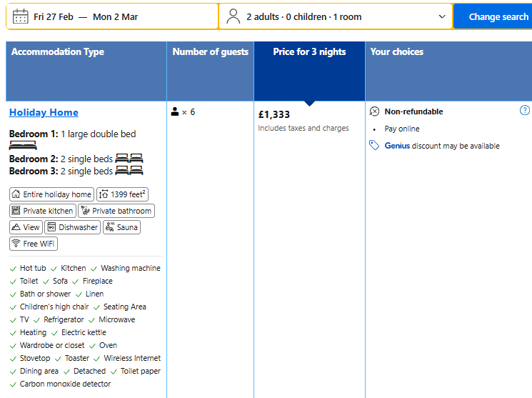
Task: Select the Accommodation Type column header
Action: coord(58,52)
